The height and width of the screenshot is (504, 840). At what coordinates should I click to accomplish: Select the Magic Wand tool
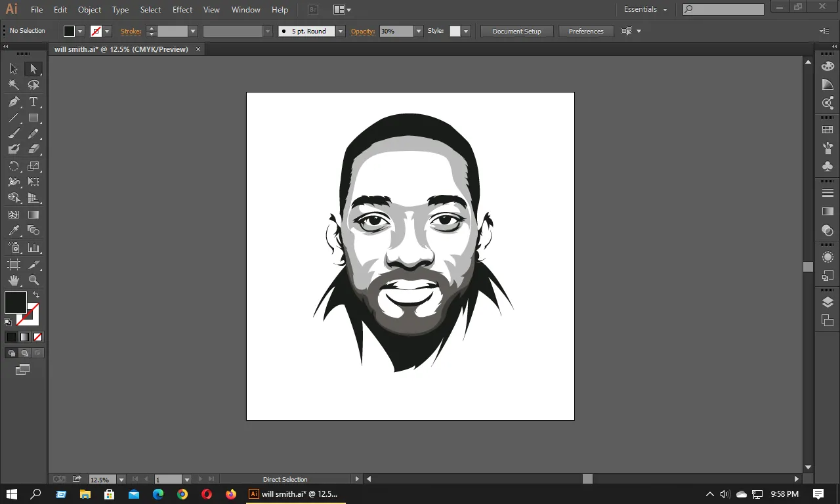(x=14, y=85)
